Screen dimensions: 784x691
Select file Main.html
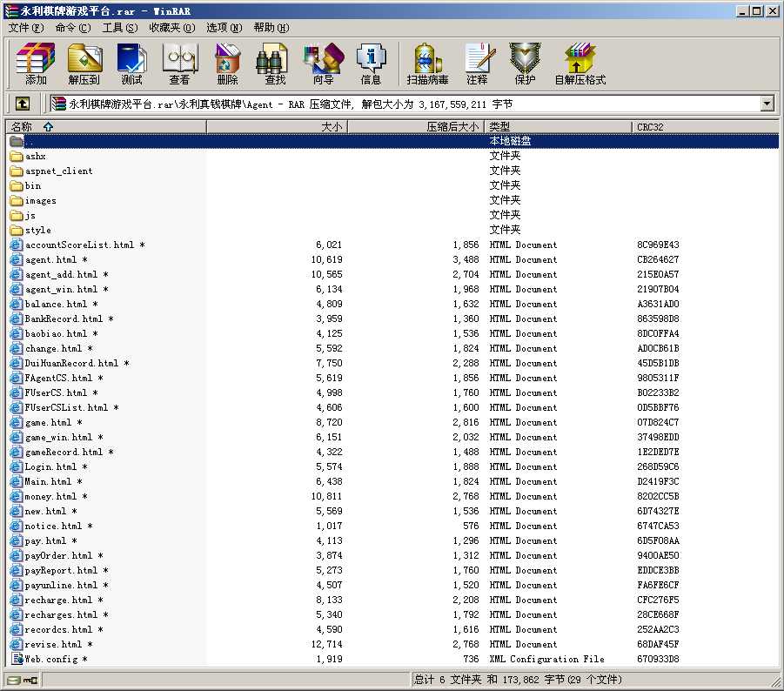click(x=48, y=481)
